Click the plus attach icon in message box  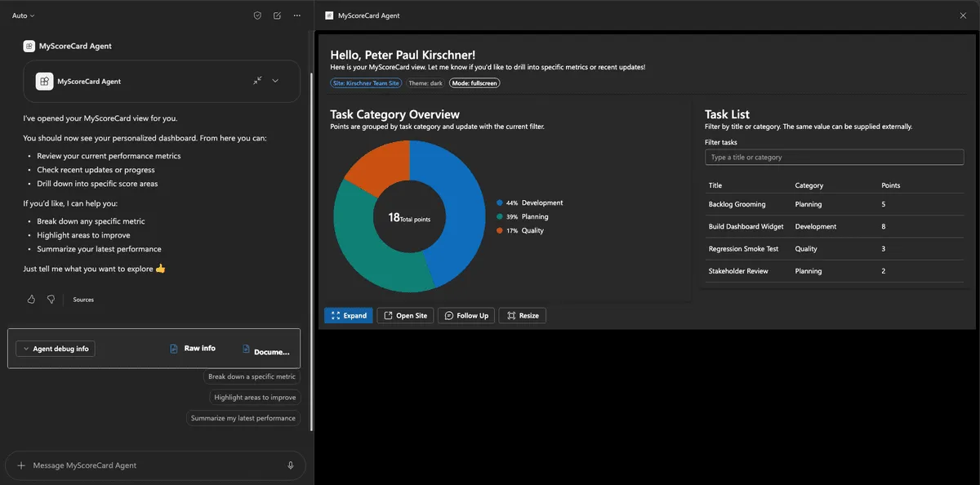point(21,465)
